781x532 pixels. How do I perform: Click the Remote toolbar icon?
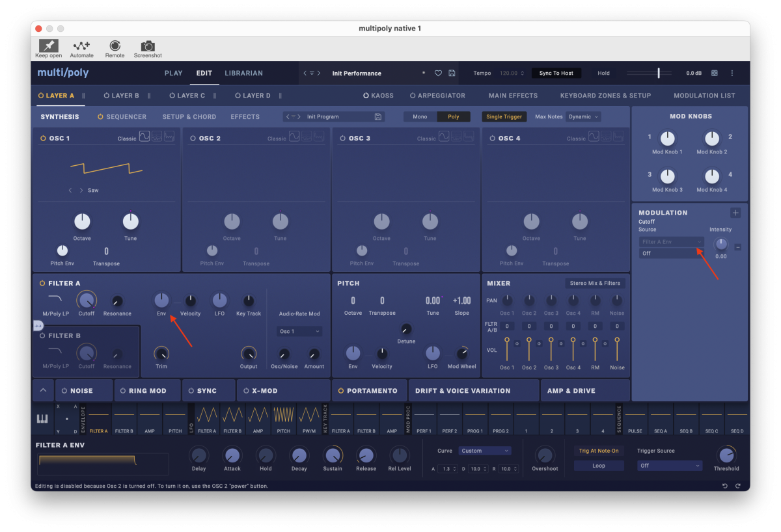click(115, 46)
